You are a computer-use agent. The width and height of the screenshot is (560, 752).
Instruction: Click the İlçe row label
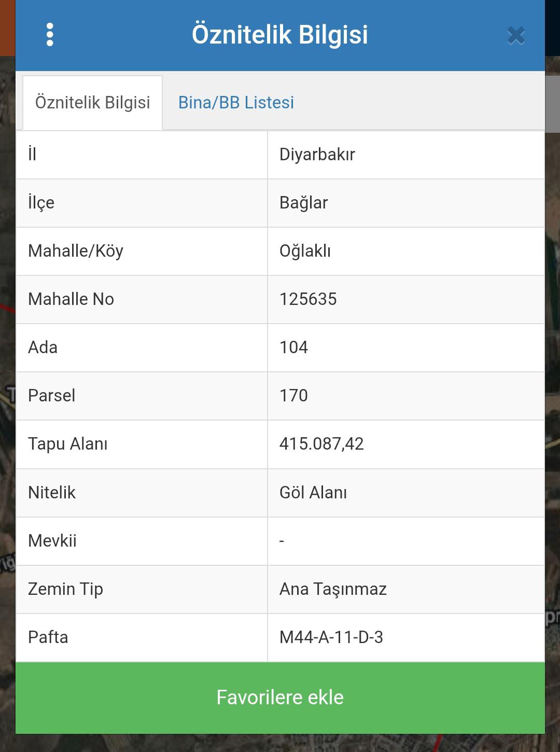41,203
